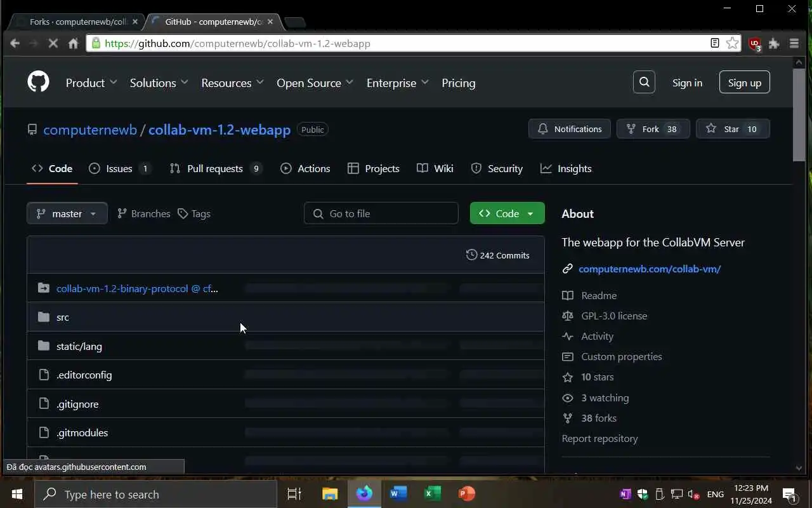Screen dimensions: 812x508
Task: Open PowerPoint from the taskbar
Action: (x=467, y=494)
